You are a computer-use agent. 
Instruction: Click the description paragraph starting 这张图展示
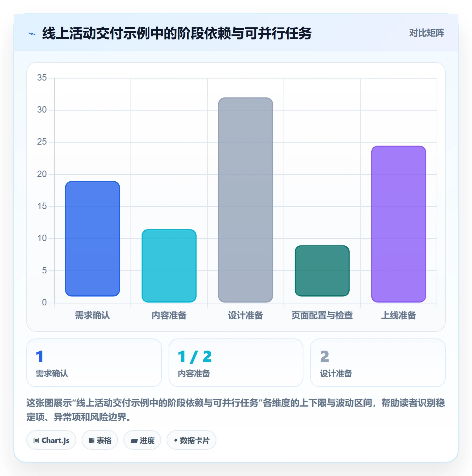[236, 410]
